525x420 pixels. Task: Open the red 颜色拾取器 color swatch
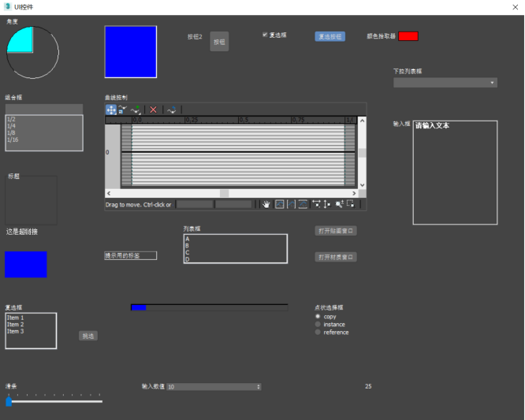click(x=408, y=36)
